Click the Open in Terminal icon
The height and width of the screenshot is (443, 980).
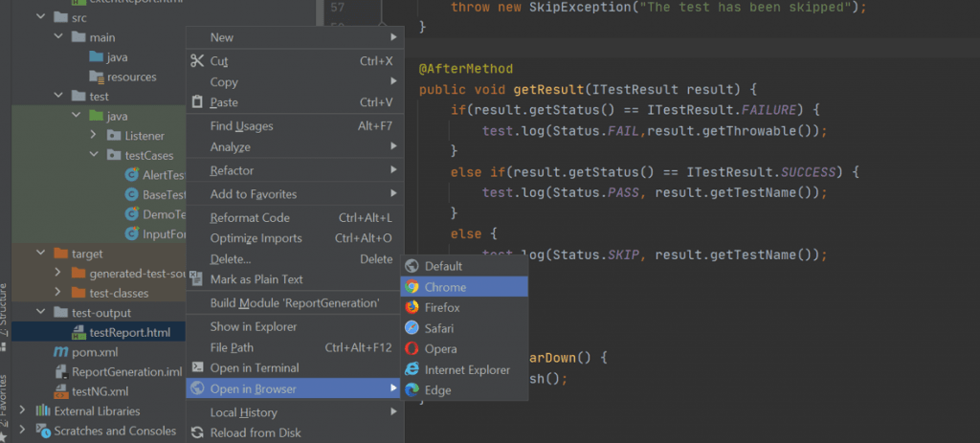(197, 367)
